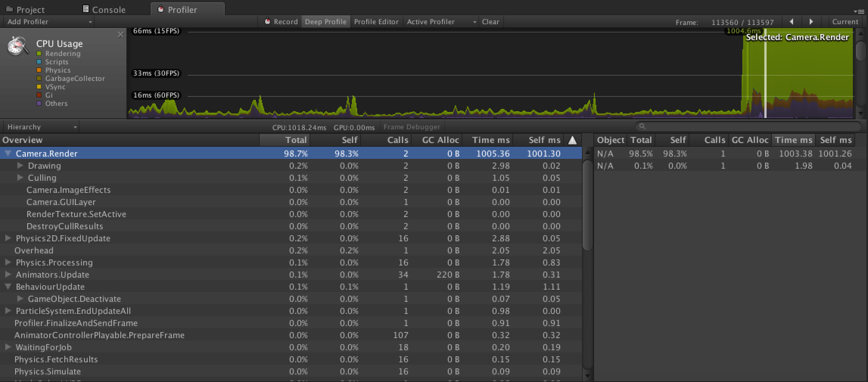The height and width of the screenshot is (382, 868).
Task: Sort by Self ms column in Overview
Action: click(x=538, y=140)
